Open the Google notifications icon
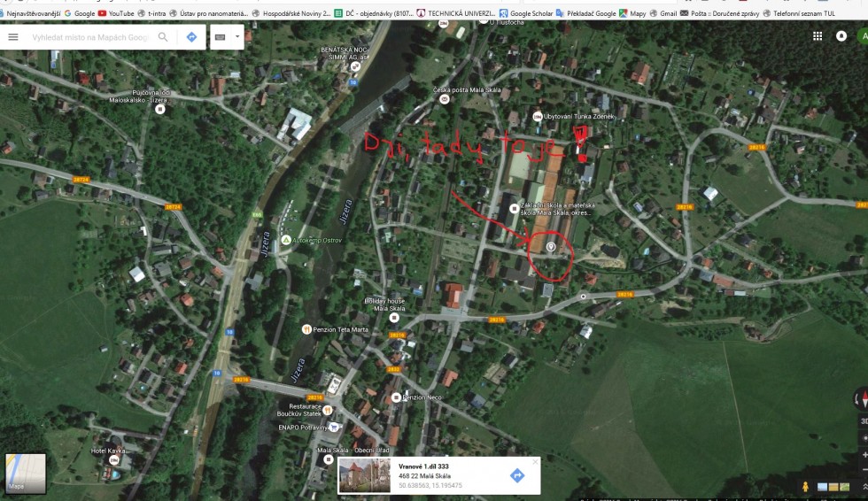Viewport: 868px width, 501px height. point(840,36)
